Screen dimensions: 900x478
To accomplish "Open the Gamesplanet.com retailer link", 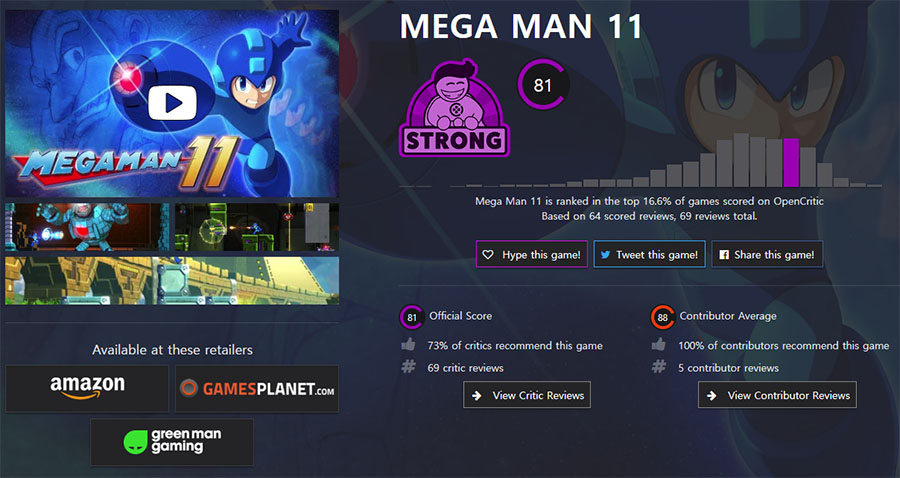I will coord(257,388).
